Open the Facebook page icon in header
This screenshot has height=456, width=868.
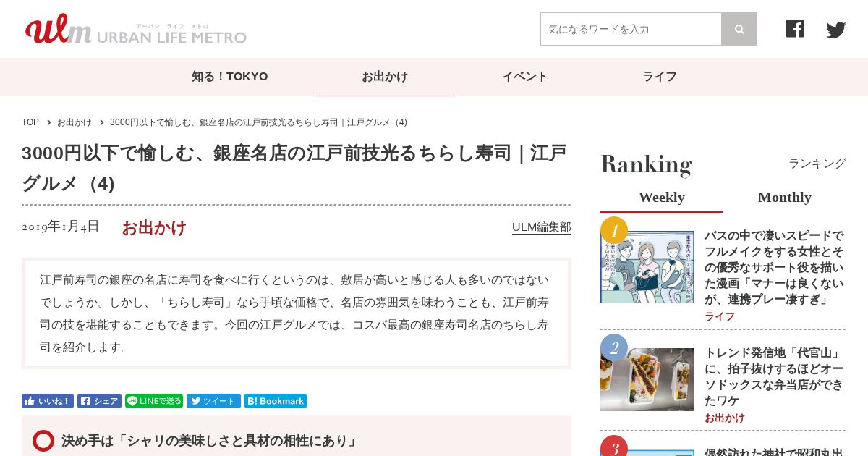795,29
